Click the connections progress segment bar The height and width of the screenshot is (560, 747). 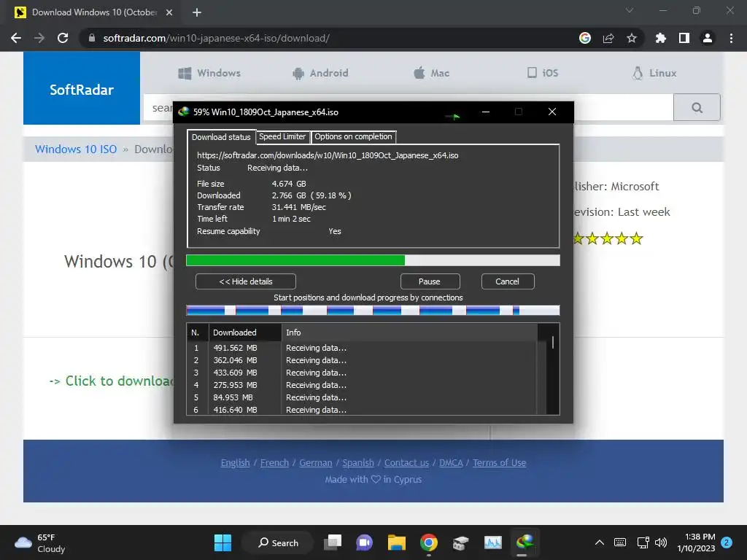tap(373, 311)
